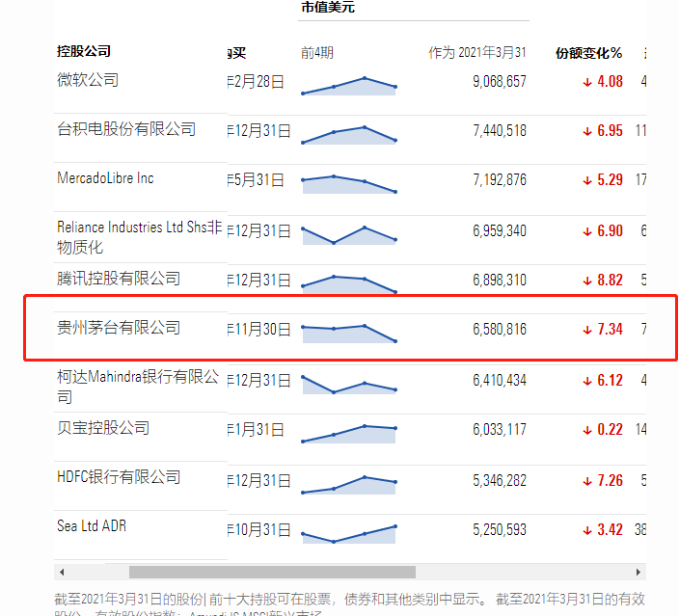This screenshot has height=616, width=679.
Task: Open the HDFC银行有限公司 holding
Action: point(119,477)
